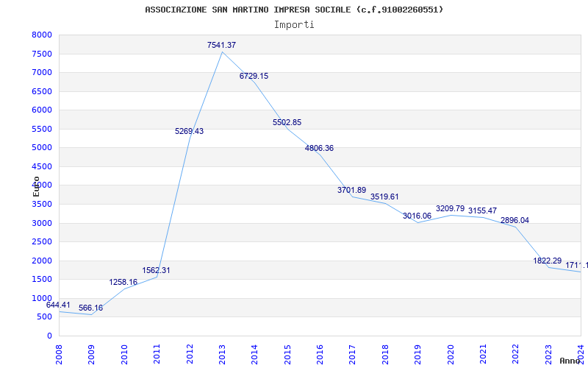Click the 8000 y-axis tick label

42,35
